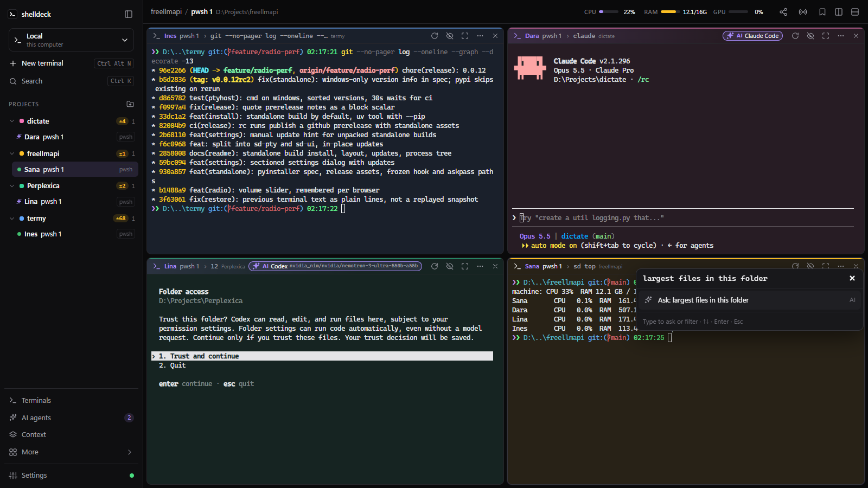
Task: Click the AI Claude Code badge
Action: [x=752, y=36]
